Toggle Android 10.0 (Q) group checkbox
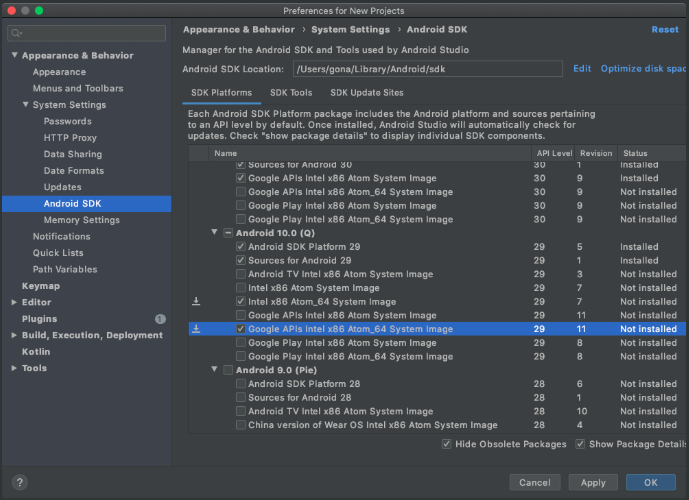 pos(228,233)
